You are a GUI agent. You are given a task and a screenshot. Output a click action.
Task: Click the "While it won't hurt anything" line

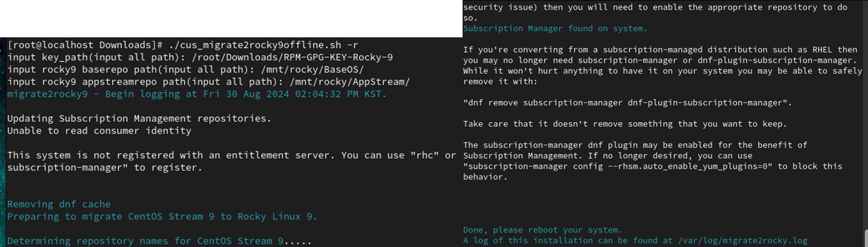[663, 71]
